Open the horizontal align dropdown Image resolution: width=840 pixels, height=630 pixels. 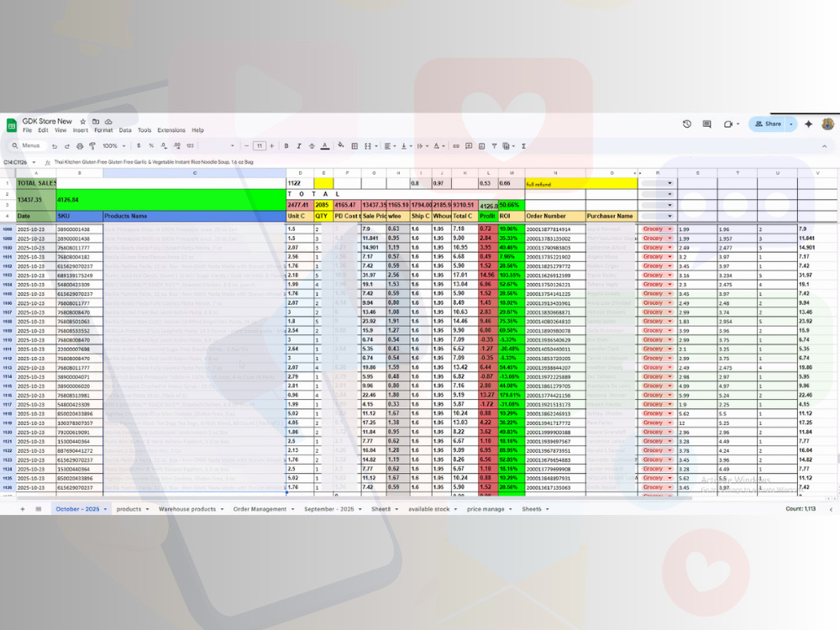[389, 145]
